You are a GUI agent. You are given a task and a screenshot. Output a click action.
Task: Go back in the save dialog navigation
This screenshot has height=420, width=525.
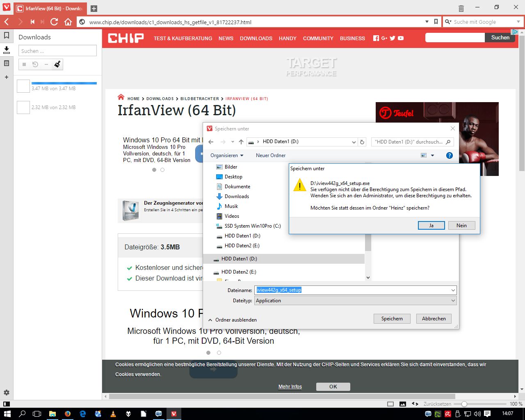[211, 142]
